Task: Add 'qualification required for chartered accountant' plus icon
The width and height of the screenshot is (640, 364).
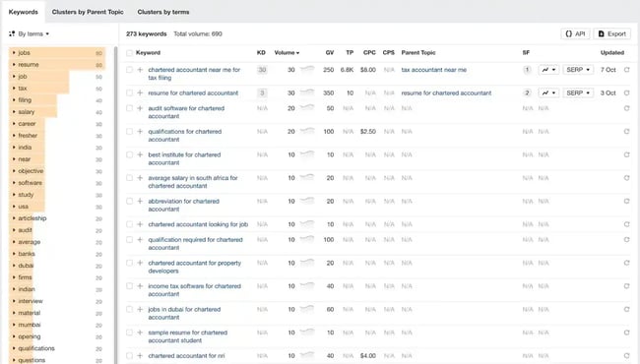Action: pyautogui.click(x=140, y=240)
